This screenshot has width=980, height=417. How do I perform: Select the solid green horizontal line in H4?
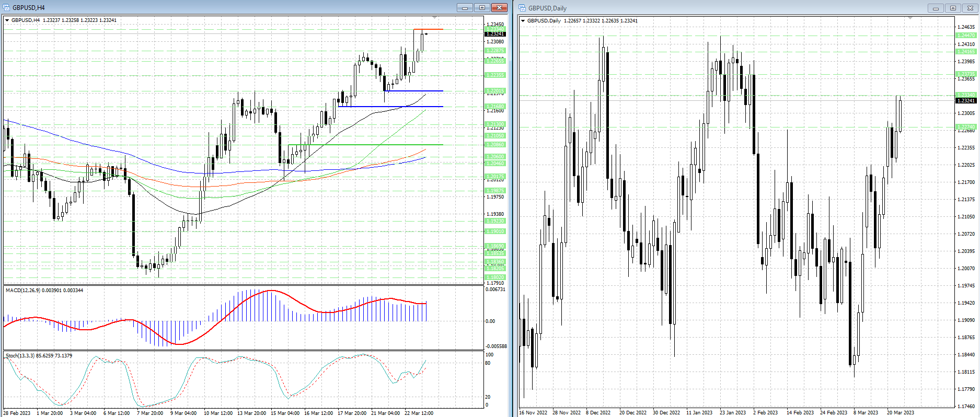tap(366, 145)
